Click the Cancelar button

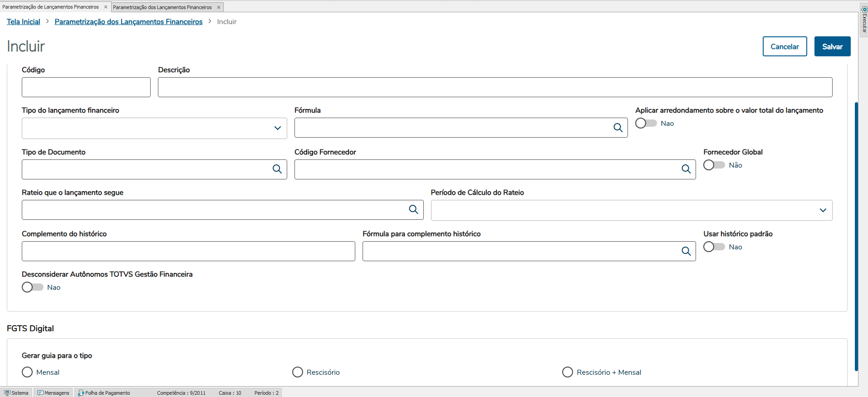(x=785, y=46)
